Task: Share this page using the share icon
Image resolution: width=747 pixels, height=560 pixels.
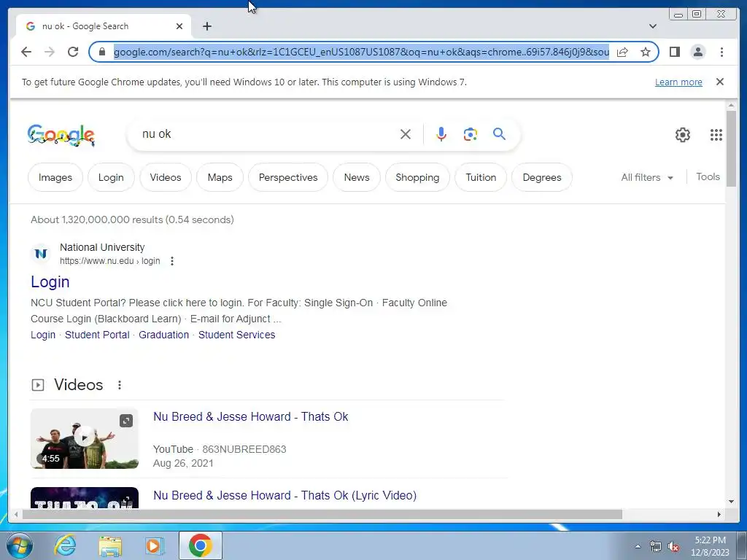Action: tap(622, 52)
